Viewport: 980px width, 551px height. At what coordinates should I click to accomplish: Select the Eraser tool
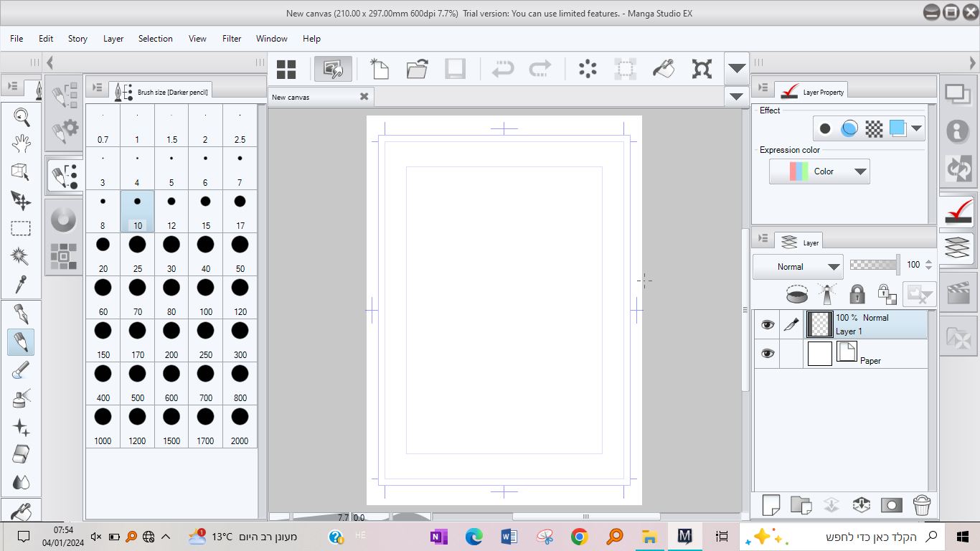click(x=21, y=454)
